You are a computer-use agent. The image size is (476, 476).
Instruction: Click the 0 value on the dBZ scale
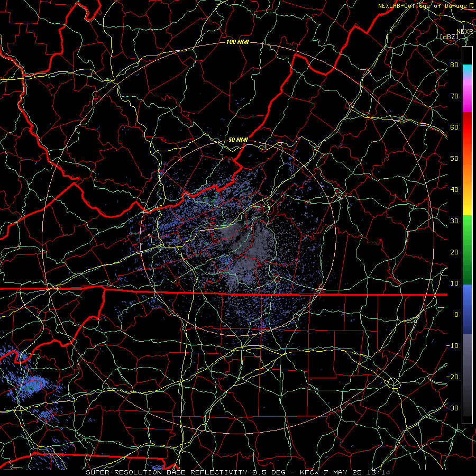456,315
